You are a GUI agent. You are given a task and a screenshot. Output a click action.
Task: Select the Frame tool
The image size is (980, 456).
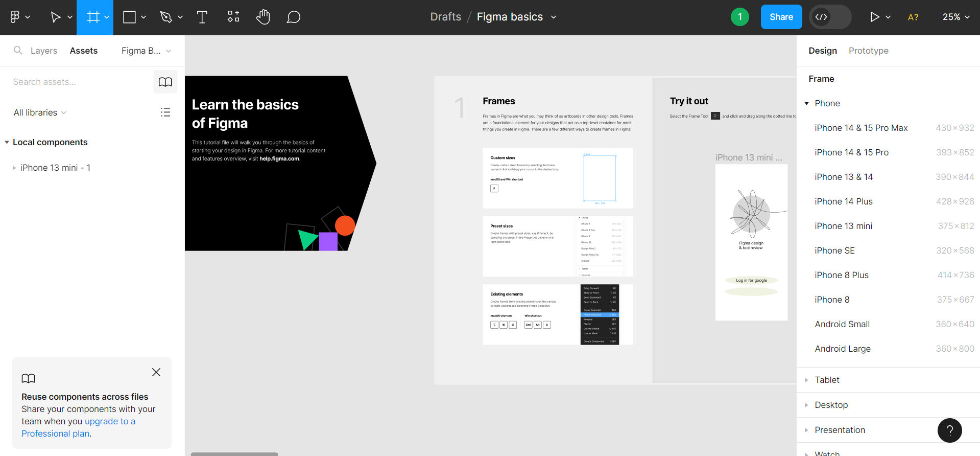tap(92, 17)
